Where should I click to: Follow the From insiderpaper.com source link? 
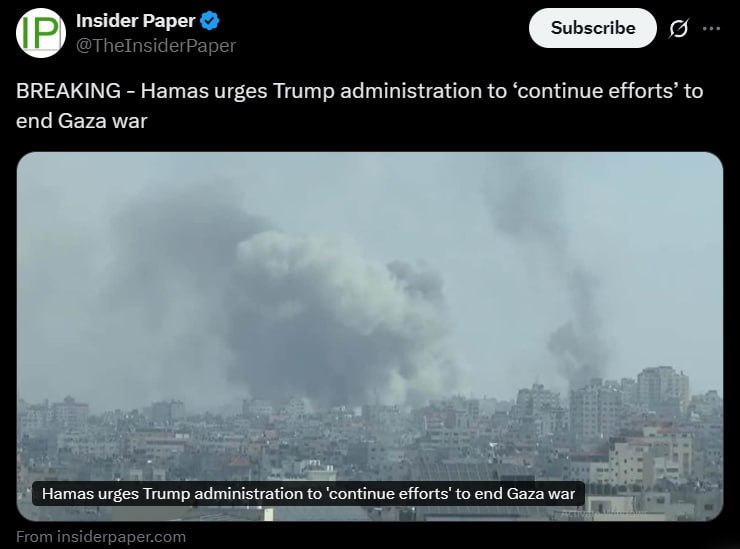(x=101, y=537)
